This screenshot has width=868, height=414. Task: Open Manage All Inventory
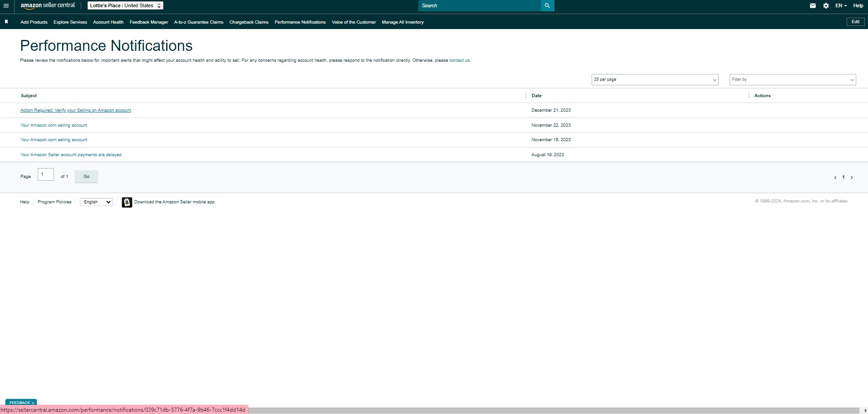click(403, 22)
